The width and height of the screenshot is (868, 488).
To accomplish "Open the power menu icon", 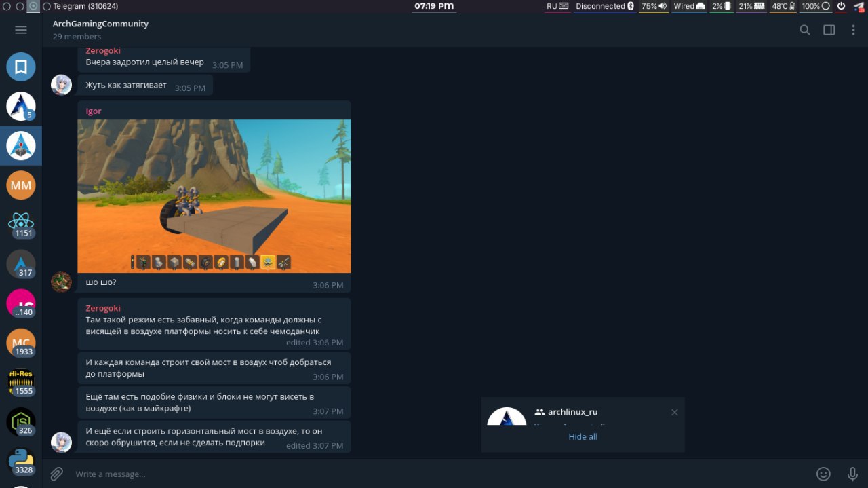I will point(840,6).
